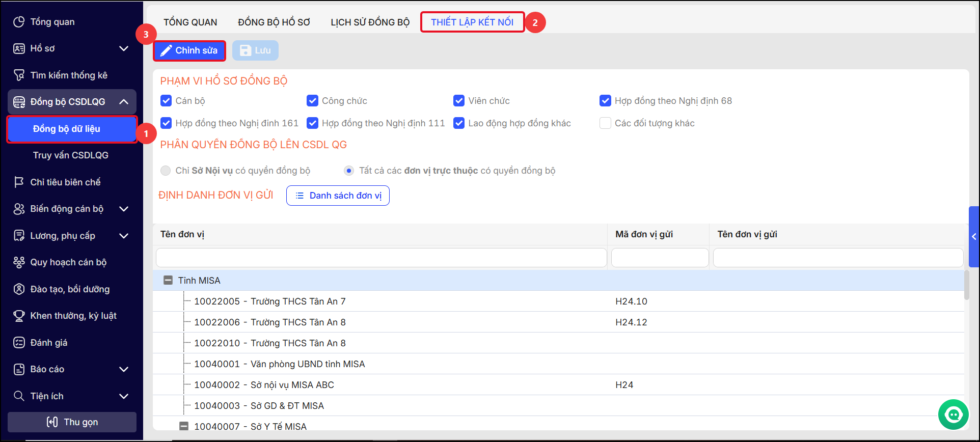Viewport: 980px width, 442px height.
Task: Uncheck Hợp đồng theo Nghị định 111
Action: tap(312, 123)
